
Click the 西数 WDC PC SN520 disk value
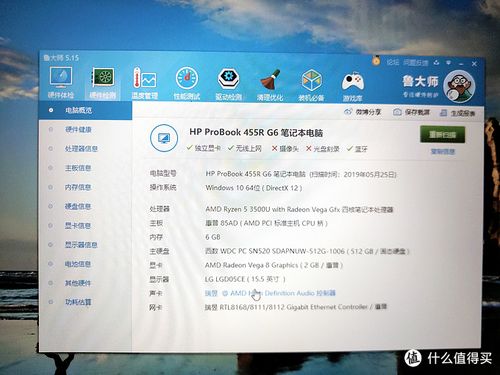[307, 251]
